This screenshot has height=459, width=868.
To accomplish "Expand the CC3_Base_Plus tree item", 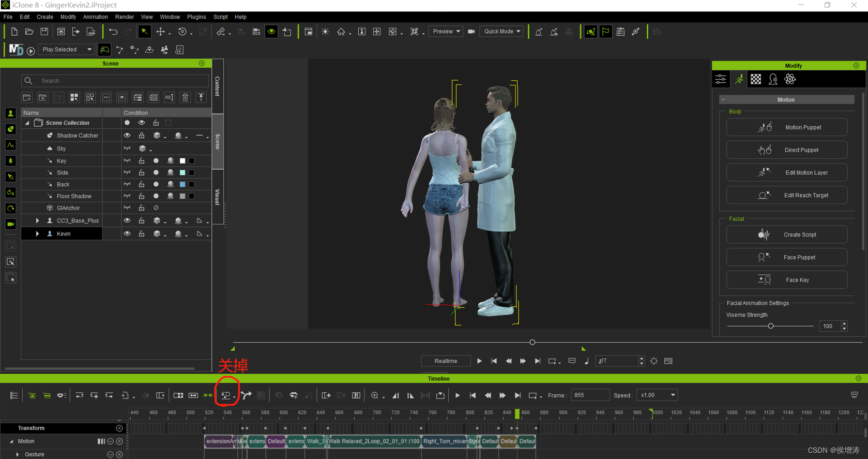I will tap(37, 220).
